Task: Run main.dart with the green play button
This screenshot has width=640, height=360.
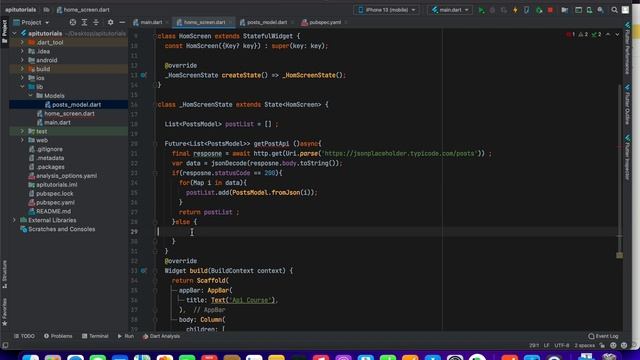Action: click(482, 10)
